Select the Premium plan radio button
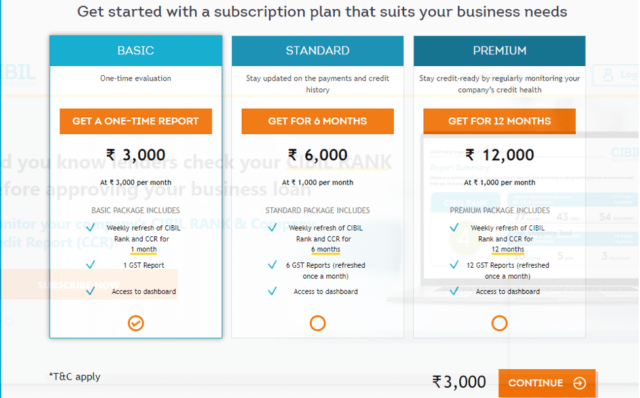Screen dimensions: 640x398 tap(499, 323)
